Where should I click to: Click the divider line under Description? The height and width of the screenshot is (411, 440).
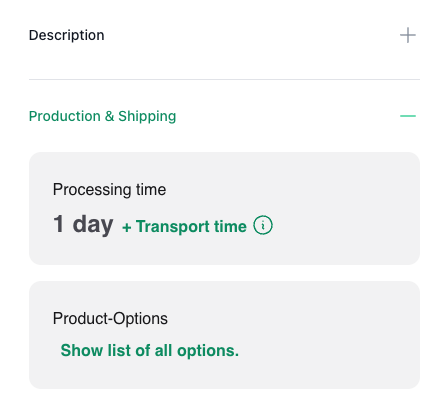point(224,79)
